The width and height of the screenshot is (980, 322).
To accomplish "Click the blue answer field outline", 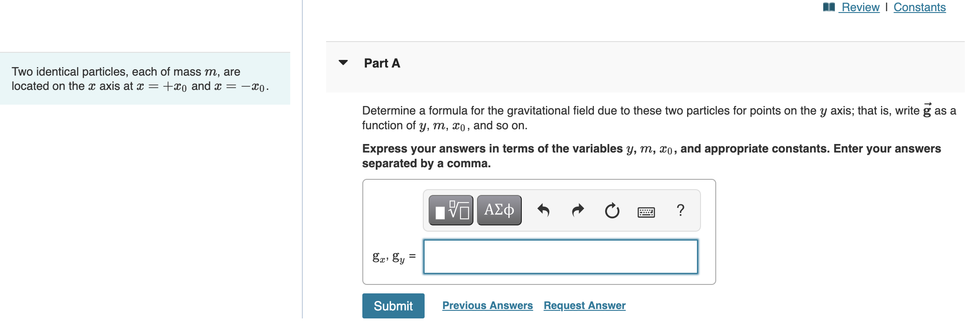I will [559, 256].
